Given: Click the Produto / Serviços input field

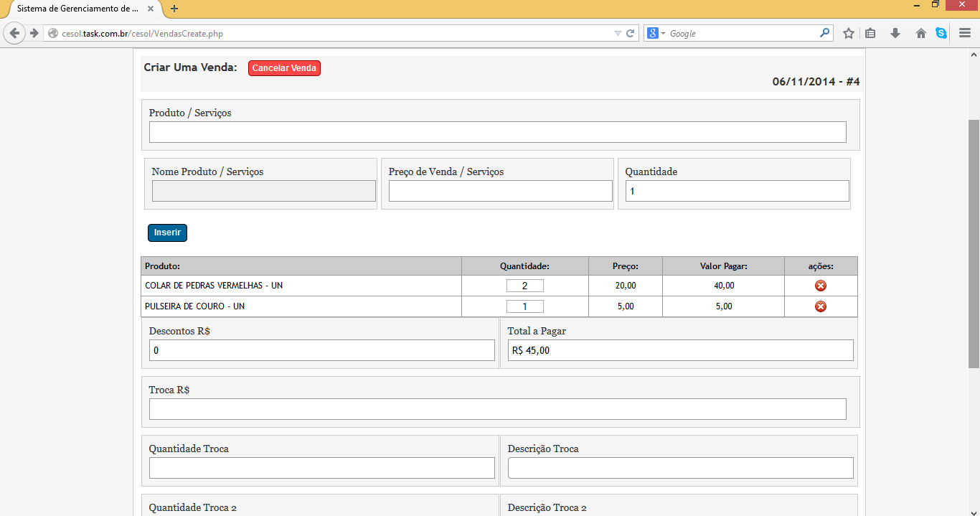Looking at the screenshot, I should tap(497, 132).
